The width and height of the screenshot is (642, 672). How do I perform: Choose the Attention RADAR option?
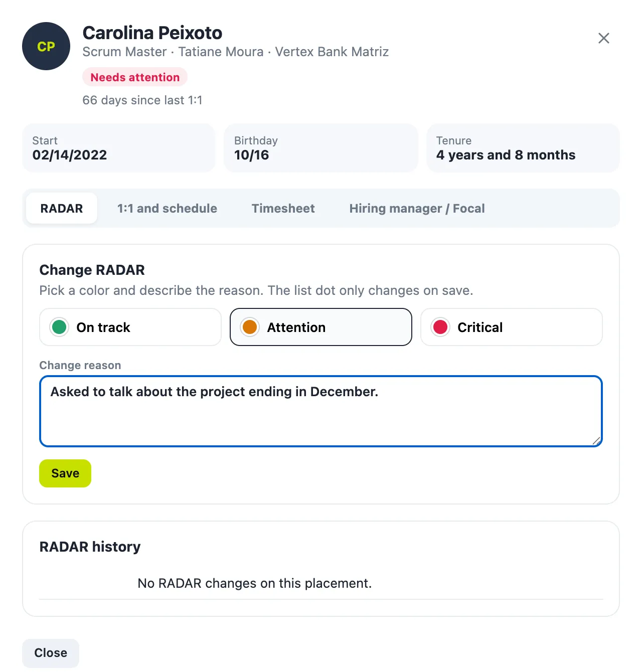pos(321,327)
